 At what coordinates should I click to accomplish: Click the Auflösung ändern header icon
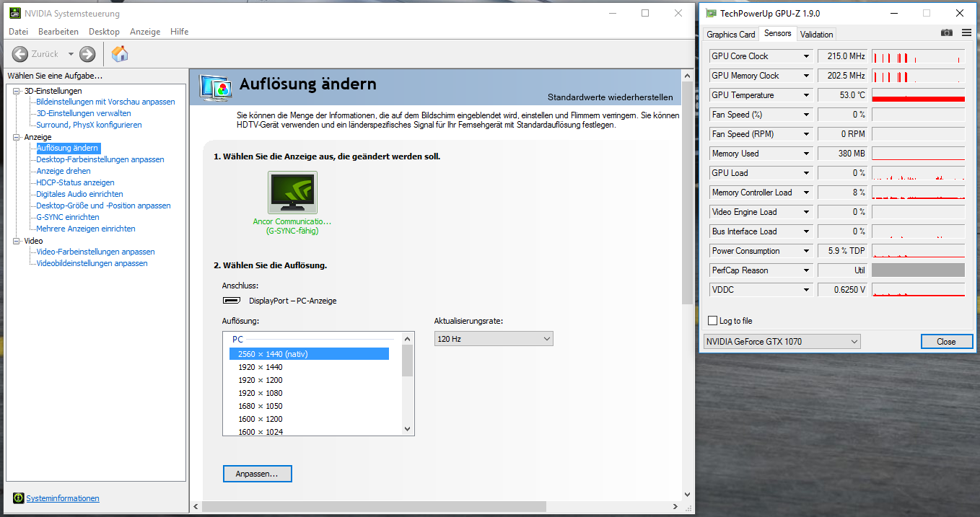coord(216,89)
